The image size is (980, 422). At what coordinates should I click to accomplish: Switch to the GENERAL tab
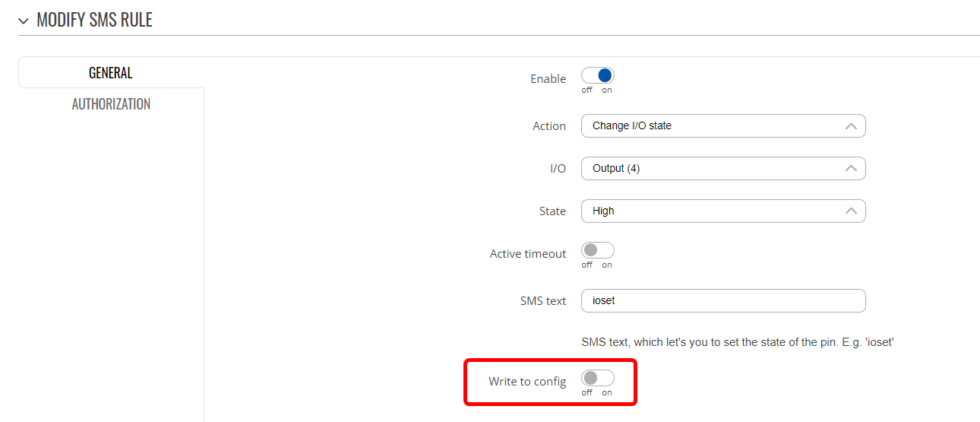pos(111,73)
